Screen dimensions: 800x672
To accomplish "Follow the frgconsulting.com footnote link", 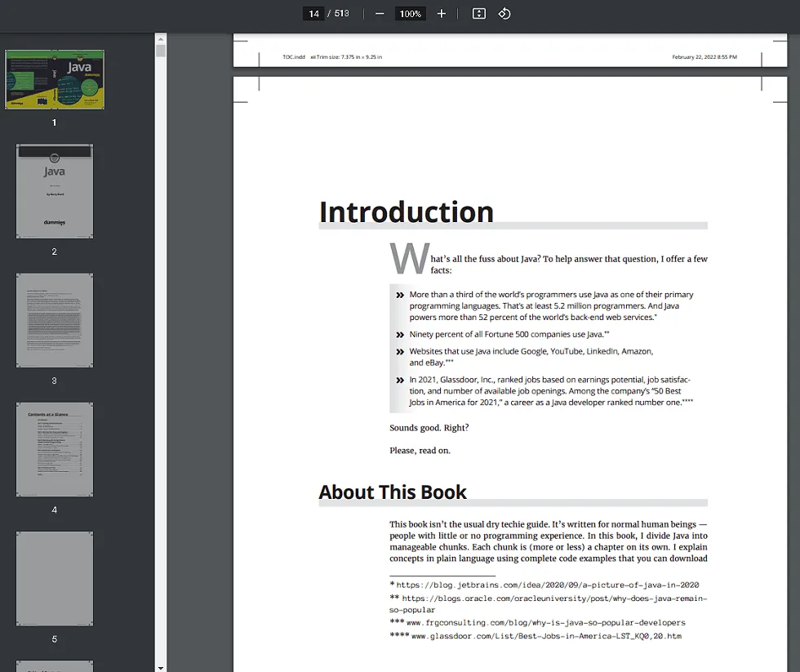I will [548, 622].
